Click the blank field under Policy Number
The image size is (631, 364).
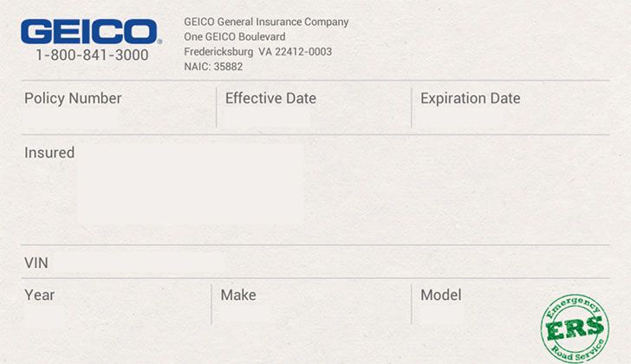(x=73, y=119)
